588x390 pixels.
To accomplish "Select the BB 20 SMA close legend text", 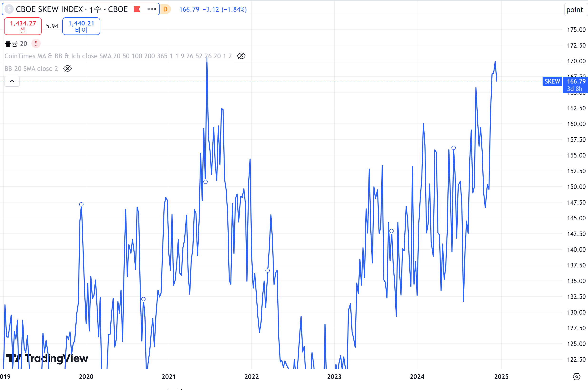I will click(x=31, y=68).
